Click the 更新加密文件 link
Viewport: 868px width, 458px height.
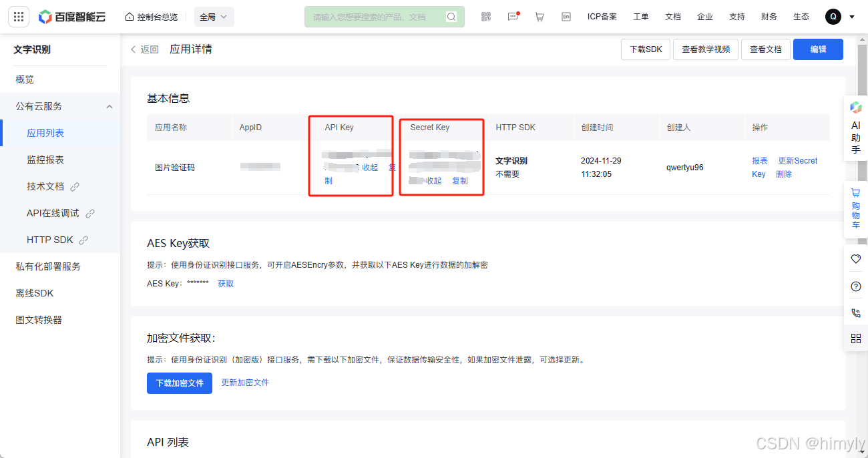click(x=245, y=383)
